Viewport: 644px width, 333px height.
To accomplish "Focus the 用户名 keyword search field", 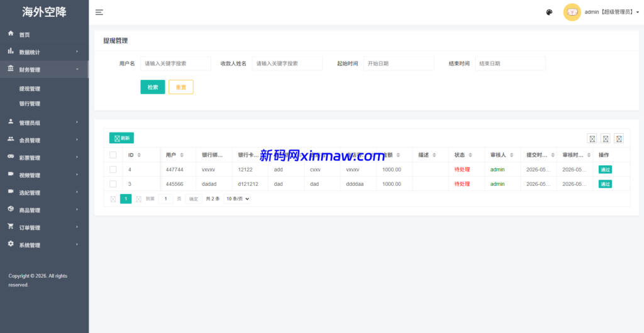I will pos(176,63).
